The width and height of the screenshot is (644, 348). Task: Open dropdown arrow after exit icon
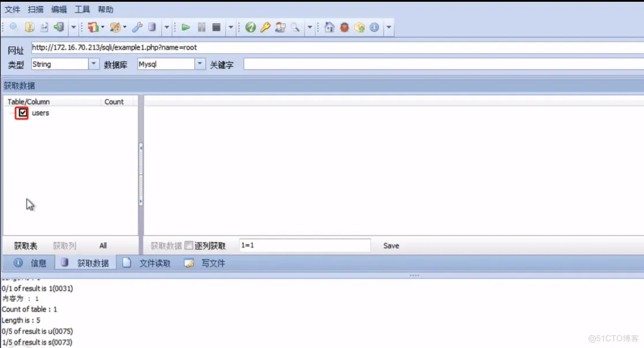(74, 28)
